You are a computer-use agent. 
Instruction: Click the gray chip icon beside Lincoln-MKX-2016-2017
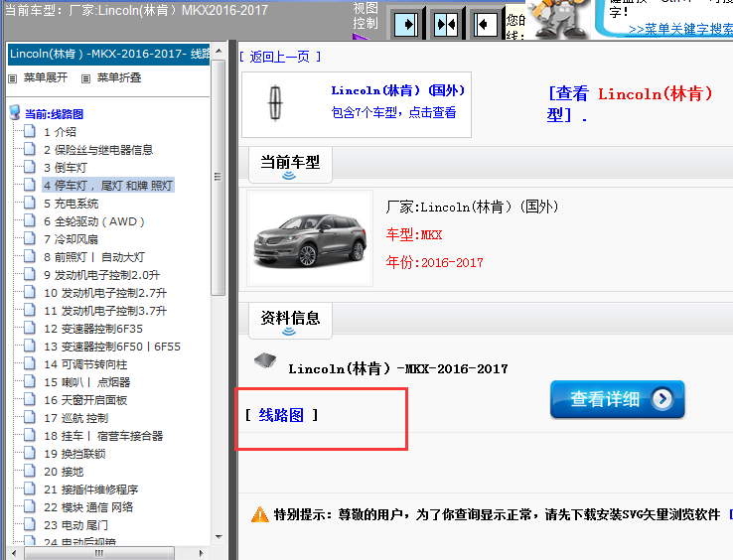[264, 360]
